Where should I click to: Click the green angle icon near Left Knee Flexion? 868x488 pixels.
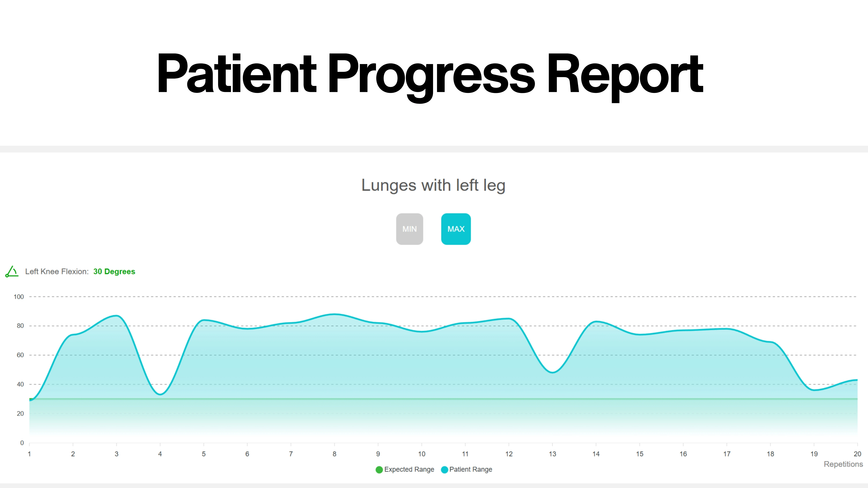[x=12, y=271]
